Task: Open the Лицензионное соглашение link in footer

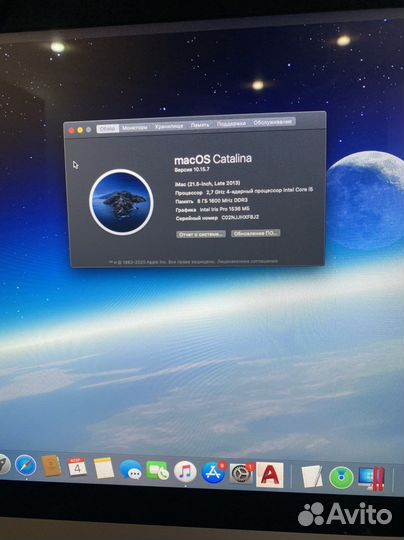Action: pos(247,261)
